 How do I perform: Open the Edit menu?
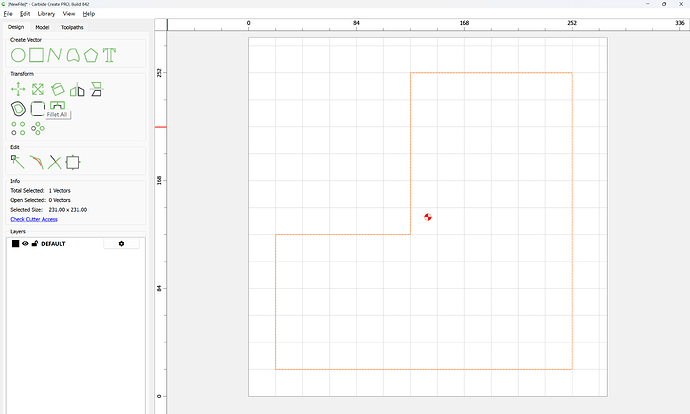coord(25,14)
